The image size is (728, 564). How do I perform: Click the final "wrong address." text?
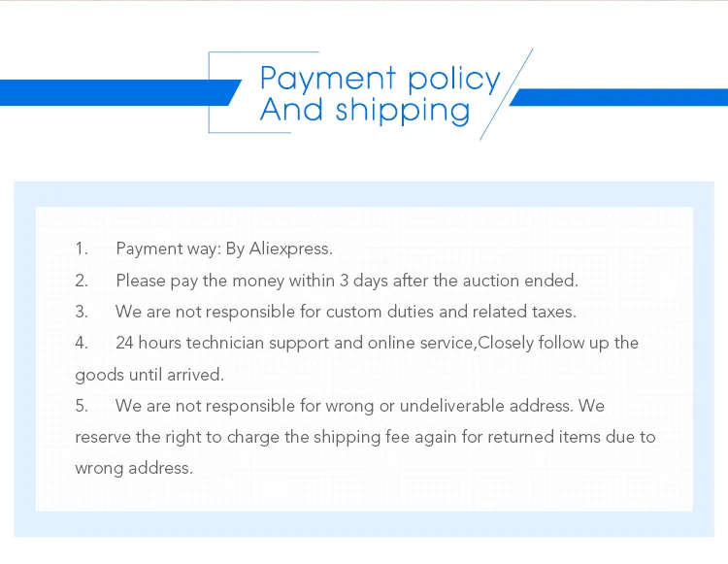tap(134, 468)
